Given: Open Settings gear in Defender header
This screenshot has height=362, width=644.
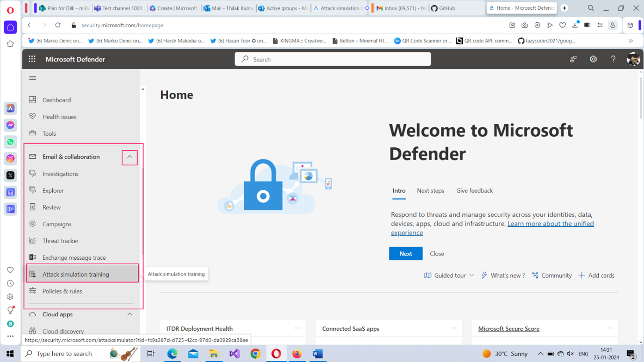Looking at the screenshot, I should (593, 59).
